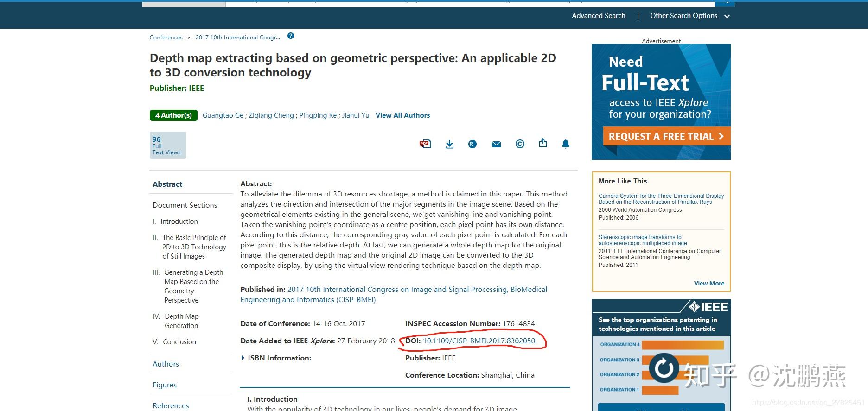Viewport: 868px width, 411px height.
Task: Jump to II. Basic Principle section
Action: [x=190, y=247]
